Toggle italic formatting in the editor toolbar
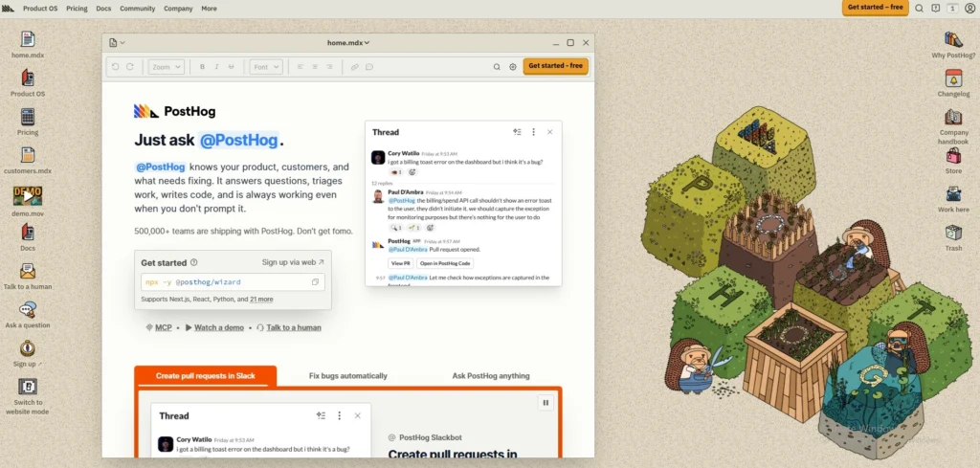 (217, 67)
